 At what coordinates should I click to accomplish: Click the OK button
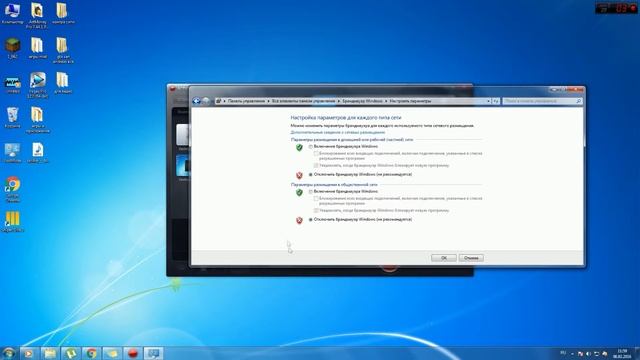click(444, 258)
